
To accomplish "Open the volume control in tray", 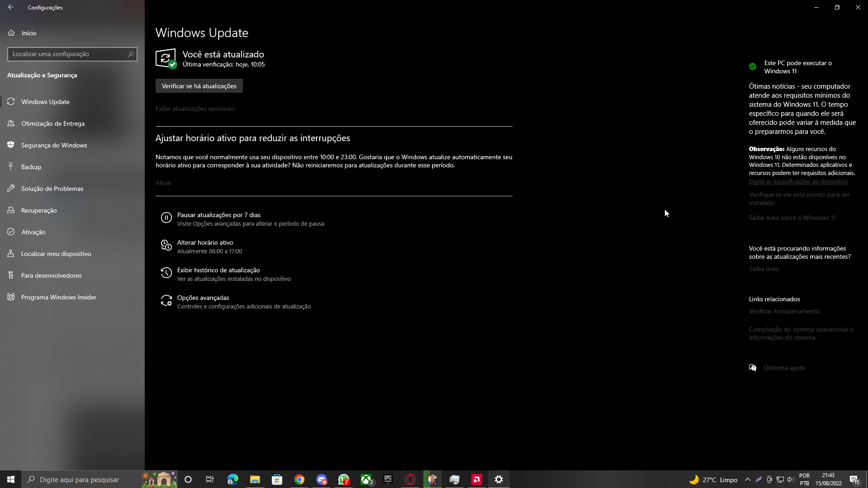I will (791, 479).
